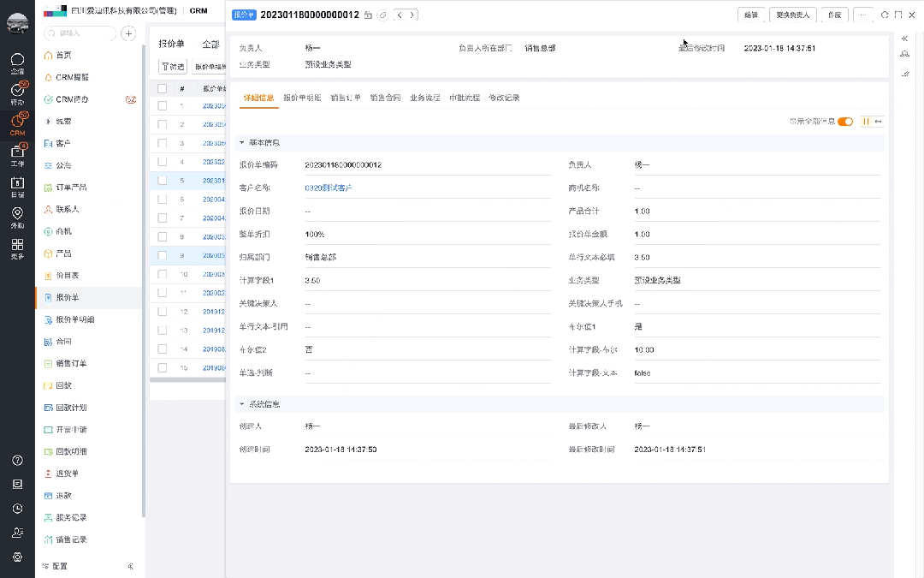Tick the checkbox for list row 10
The height and width of the screenshot is (578, 924).
pos(162,274)
